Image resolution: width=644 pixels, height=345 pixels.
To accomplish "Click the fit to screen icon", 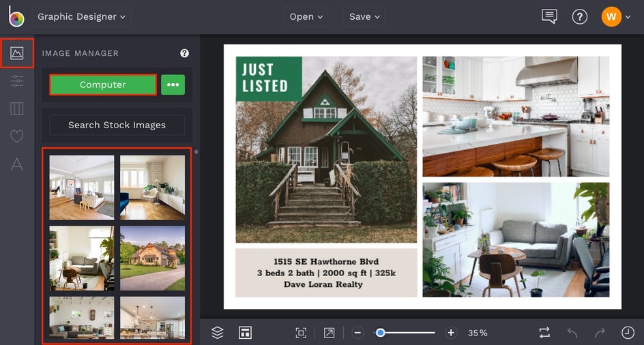I will pos(301,333).
